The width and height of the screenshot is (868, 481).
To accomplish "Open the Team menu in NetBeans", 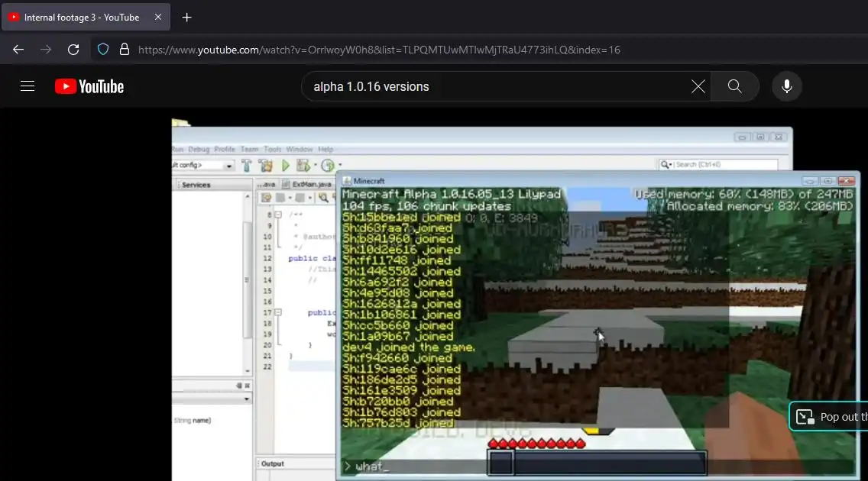I will click(249, 150).
